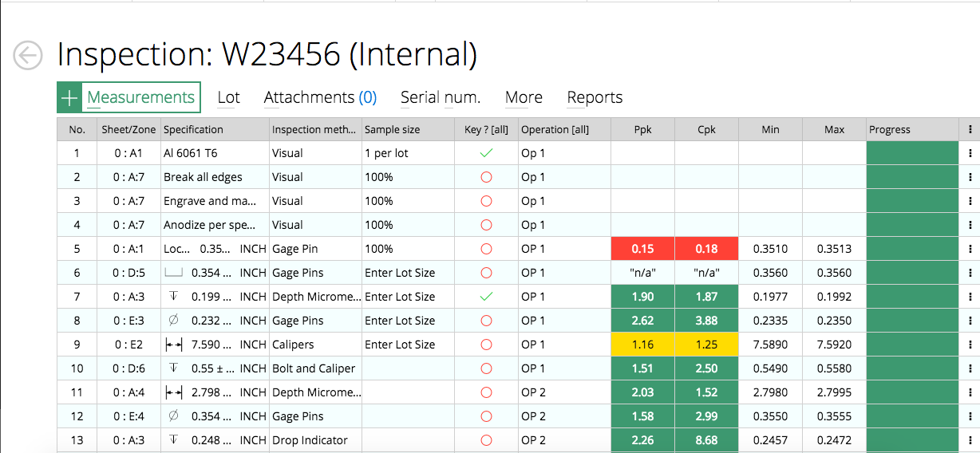Image resolution: width=980 pixels, height=453 pixels.
Task: Click the red Ppk 0.15 cell
Action: coord(642,249)
